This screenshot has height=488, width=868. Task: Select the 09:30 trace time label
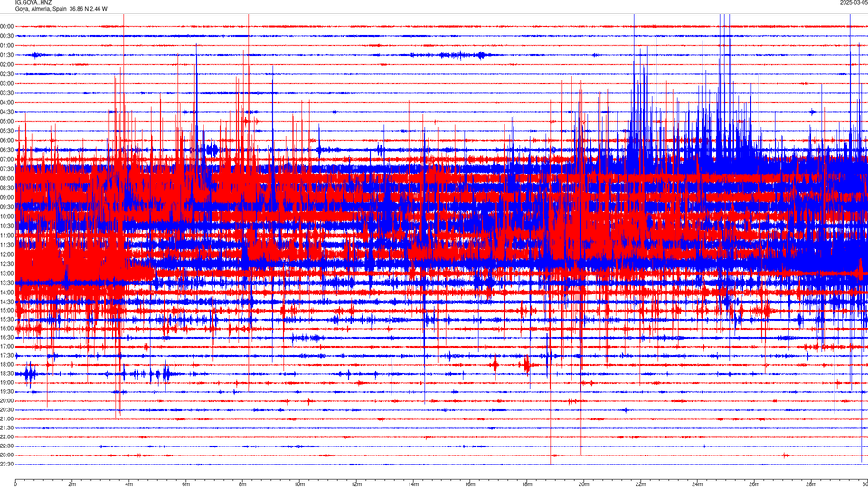(x=7, y=206)
